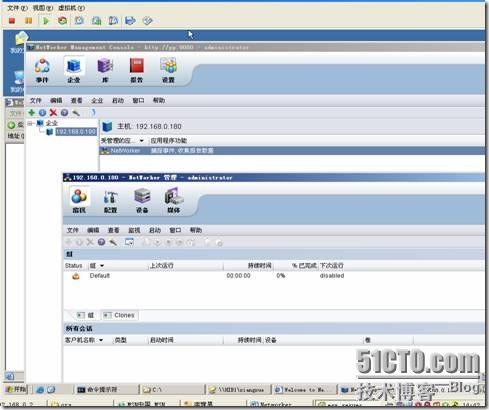Click the 类型 column header in 所有会话
The height and width of the screenshot is (410, 489).
120,340
